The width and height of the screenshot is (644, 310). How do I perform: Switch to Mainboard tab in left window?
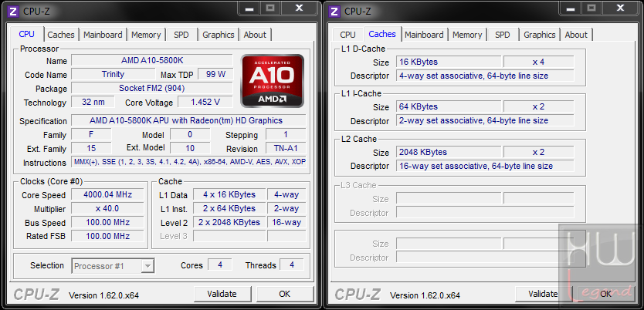pos(103,35)
